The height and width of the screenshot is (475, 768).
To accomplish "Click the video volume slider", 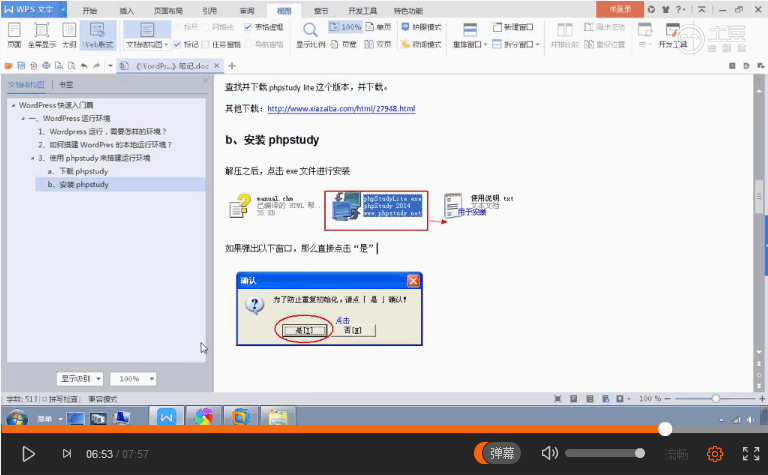I will point(605,453).
